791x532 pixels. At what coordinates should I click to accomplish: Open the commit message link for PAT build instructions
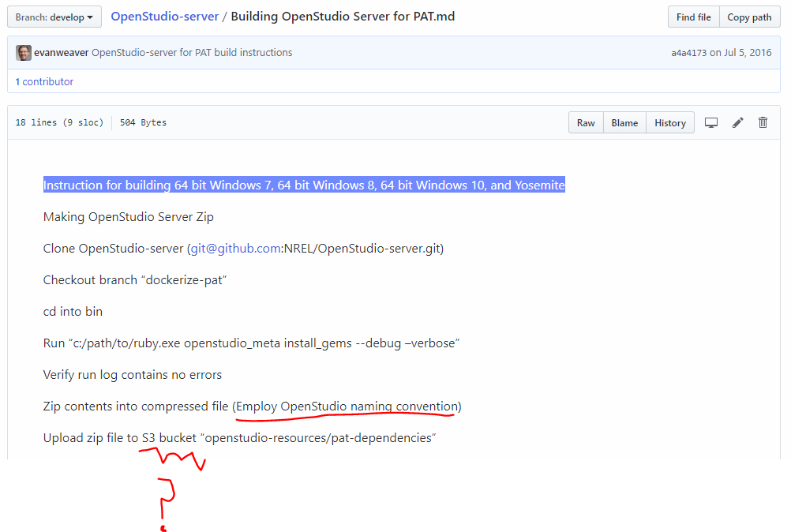192,52
